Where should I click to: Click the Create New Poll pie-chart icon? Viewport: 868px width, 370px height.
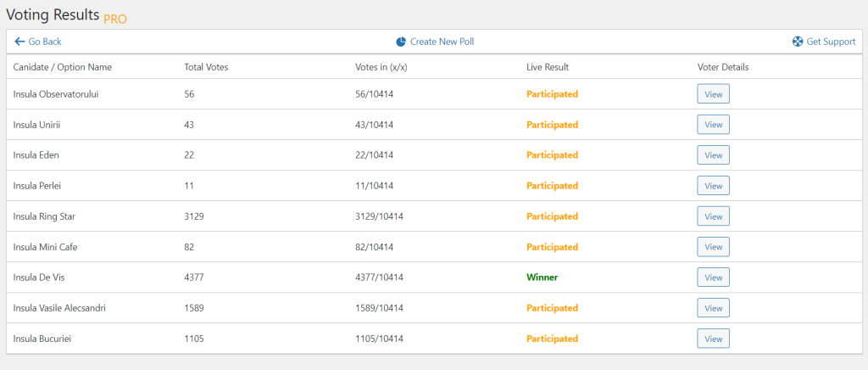tap(401, 42)
